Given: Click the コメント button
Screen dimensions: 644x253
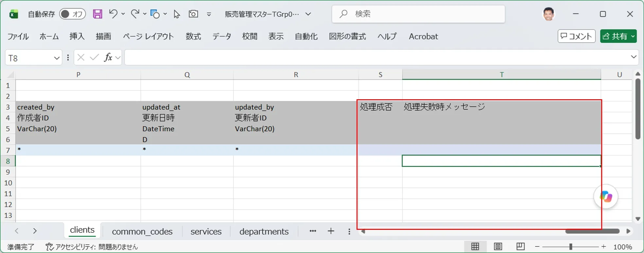Looking at the screenshot, I should coord(576,36).
